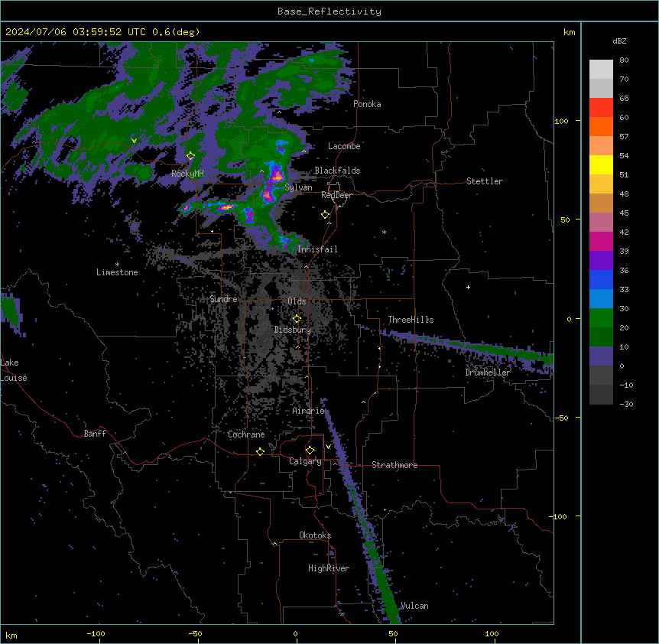This screenshot has height=644, width=659.
Task: Select the yellow diamond marker under Olds
Action: [297, 318]
